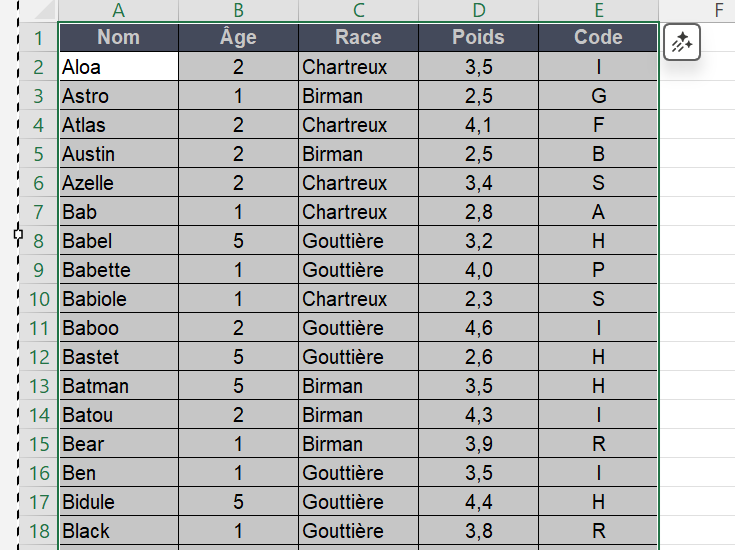Click the 'Batman' name cell

(x=118, y=386)
